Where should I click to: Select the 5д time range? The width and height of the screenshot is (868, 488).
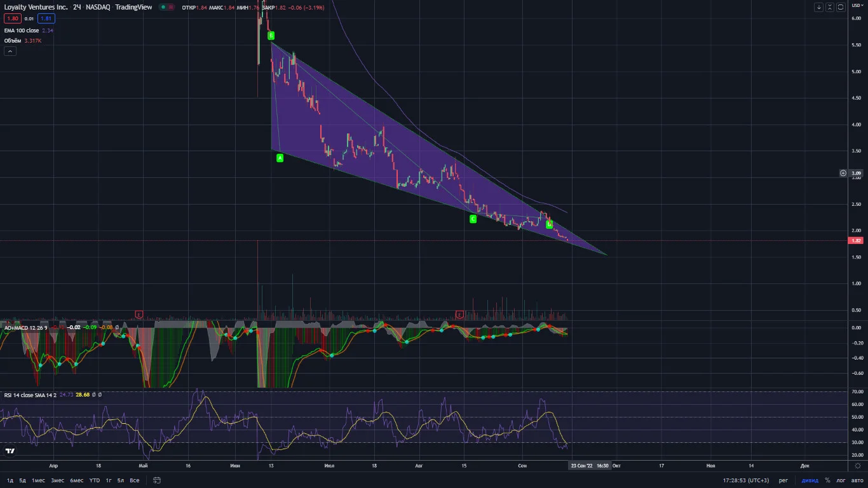tap(23, 480)
